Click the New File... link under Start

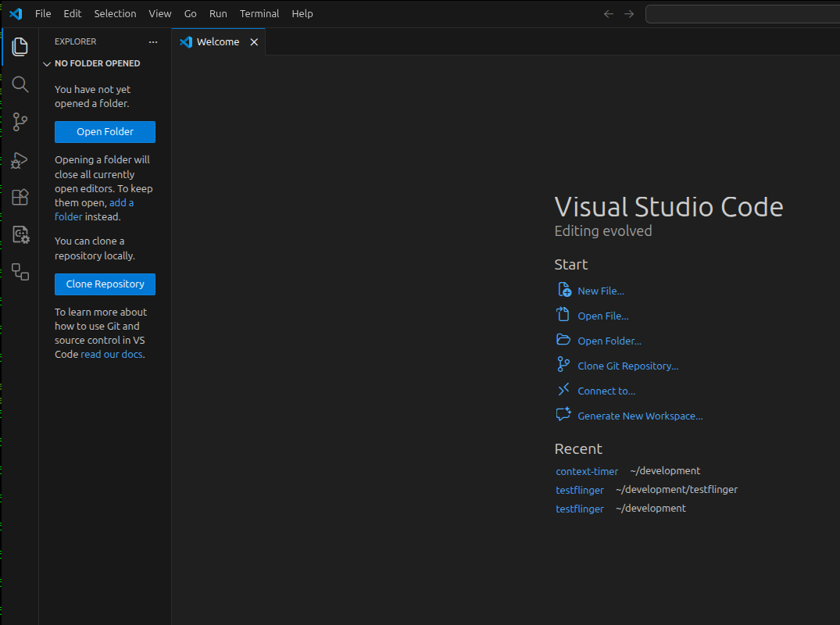(x=600, y=291)
